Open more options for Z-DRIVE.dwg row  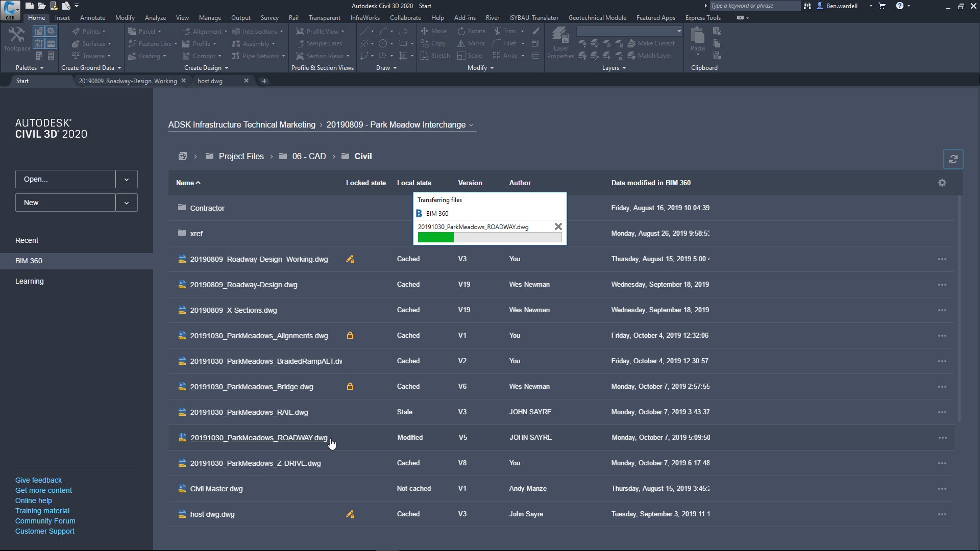[x=942, y=463]
